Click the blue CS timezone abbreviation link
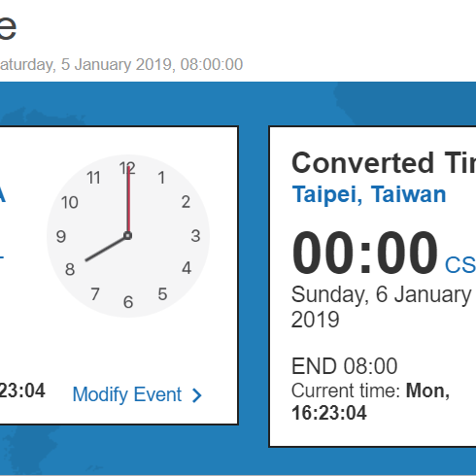This screenshot has width=476, height=476. [460, 265]
